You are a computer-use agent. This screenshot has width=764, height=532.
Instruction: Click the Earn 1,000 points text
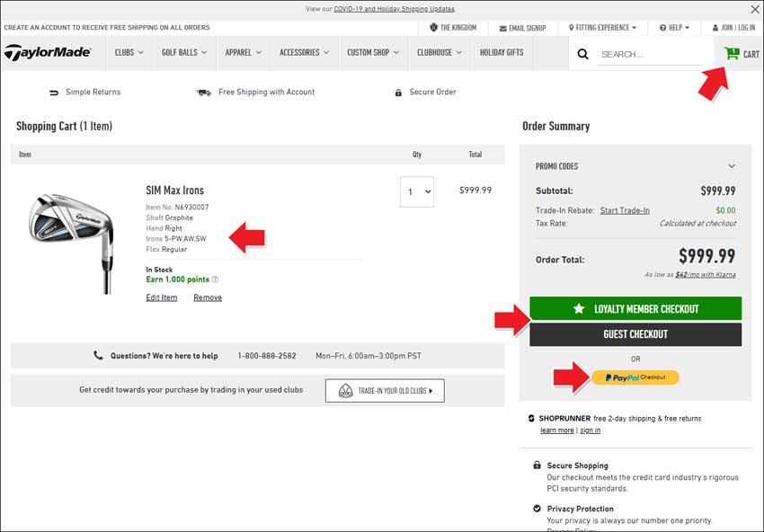pyautogui.click(x=177, y=279)
